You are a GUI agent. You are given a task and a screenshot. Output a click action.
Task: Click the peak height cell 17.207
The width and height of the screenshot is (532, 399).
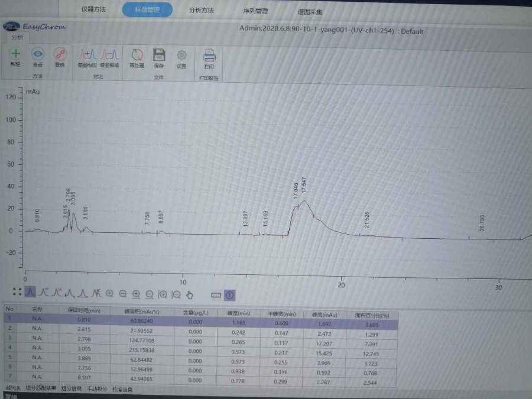(324, 343)
